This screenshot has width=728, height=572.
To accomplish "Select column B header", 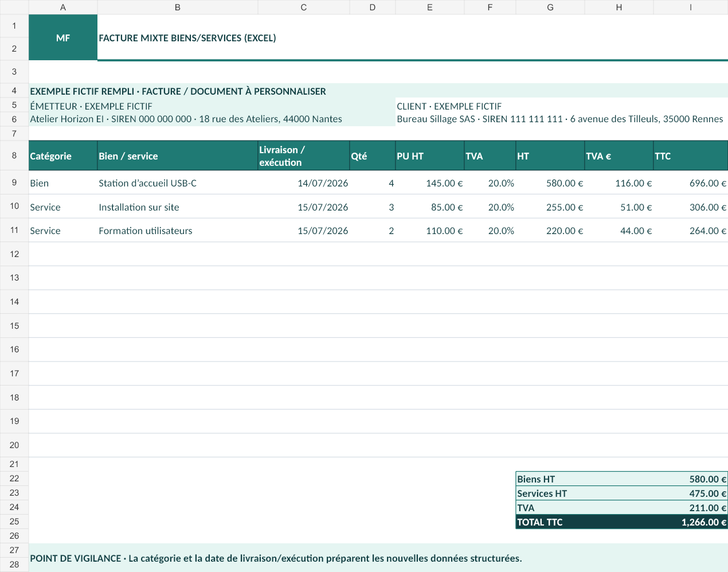I will pos(178,7).
